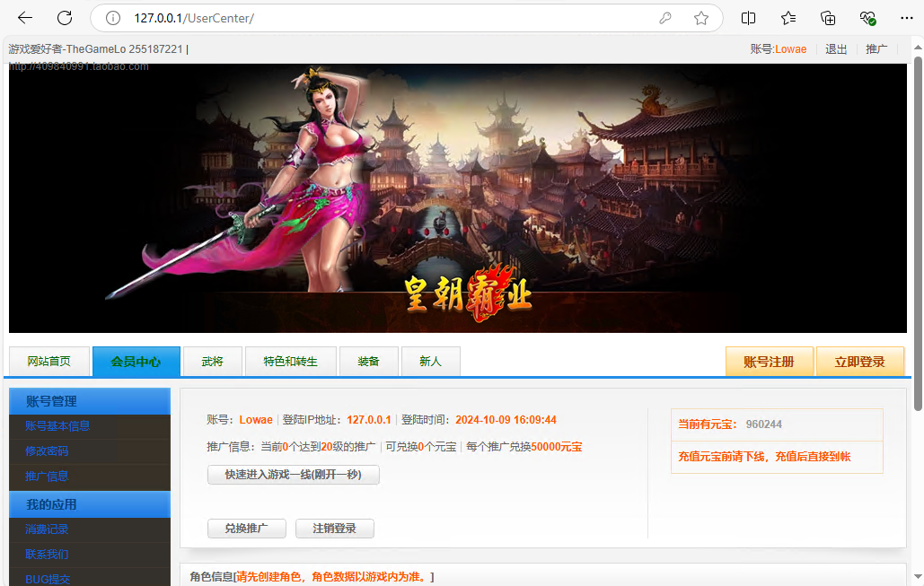Image resolution: width=924 pixels, height=586 pixels.
Task: Open split screen view icon
Action: click(748, 18)
